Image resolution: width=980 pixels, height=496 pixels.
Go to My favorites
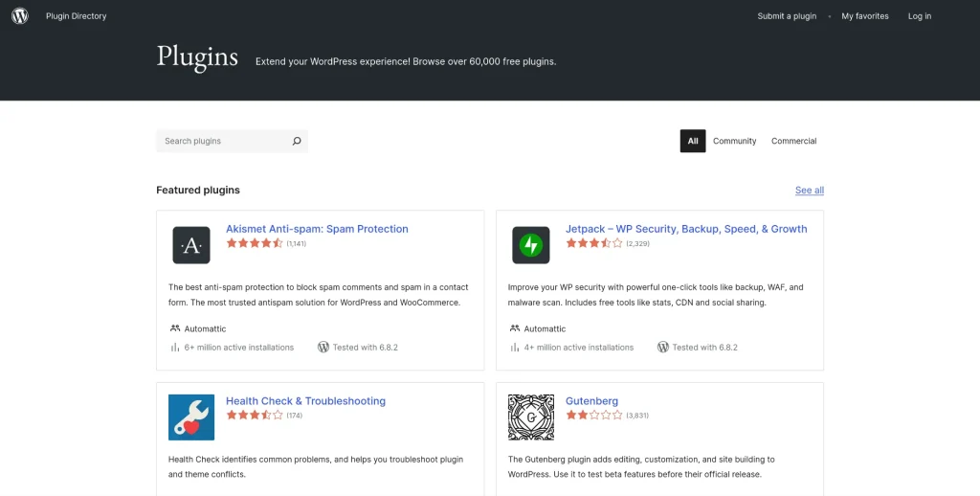[865, 16]
